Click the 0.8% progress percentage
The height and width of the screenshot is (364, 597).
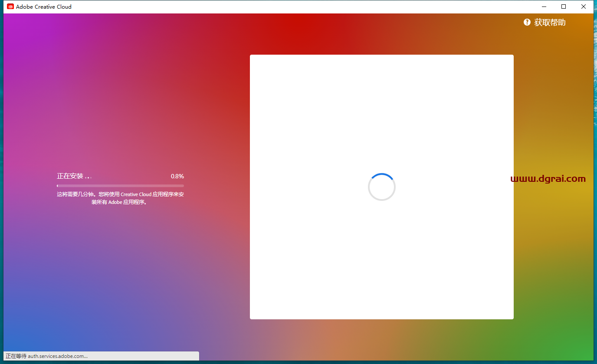[x=177, y=176]
